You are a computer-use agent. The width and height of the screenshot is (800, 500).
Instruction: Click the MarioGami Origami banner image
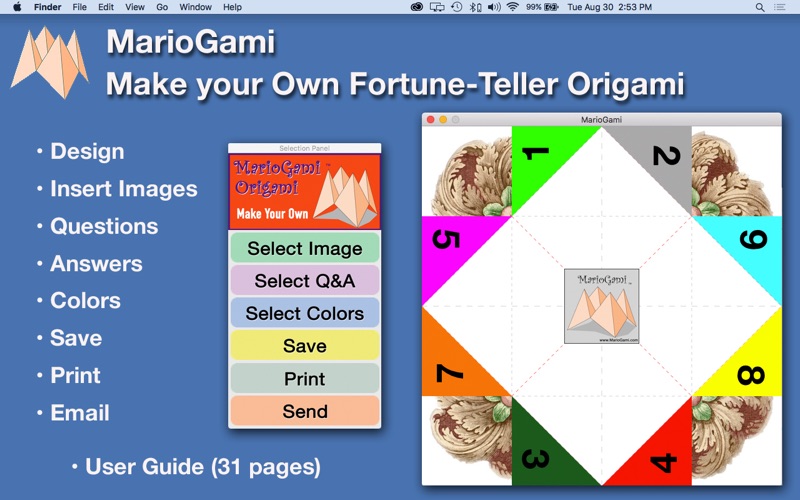click(x=305, y=191)
